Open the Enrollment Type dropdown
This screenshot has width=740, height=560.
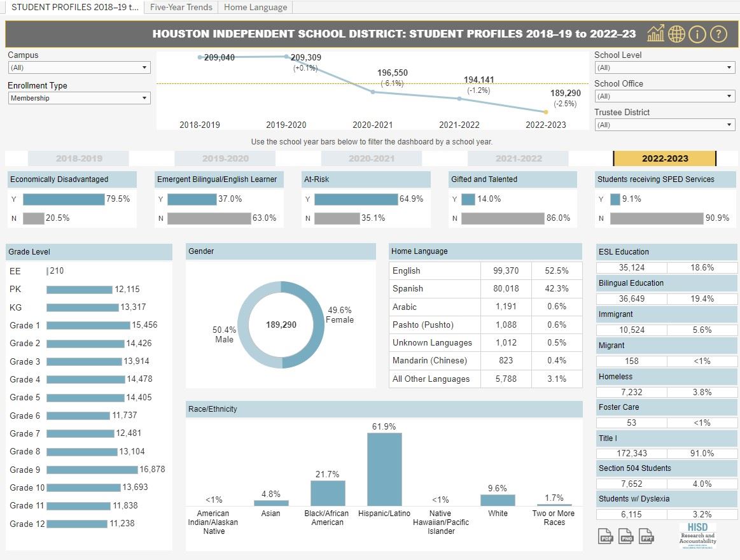pyautogui.click(x=80, y=98)
